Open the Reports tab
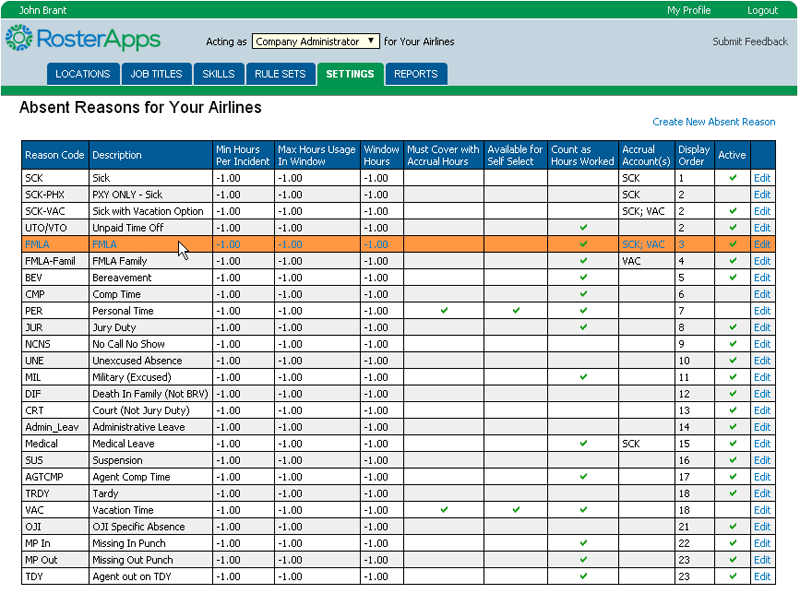Viewport: 800px width, 600px height. 415,74
